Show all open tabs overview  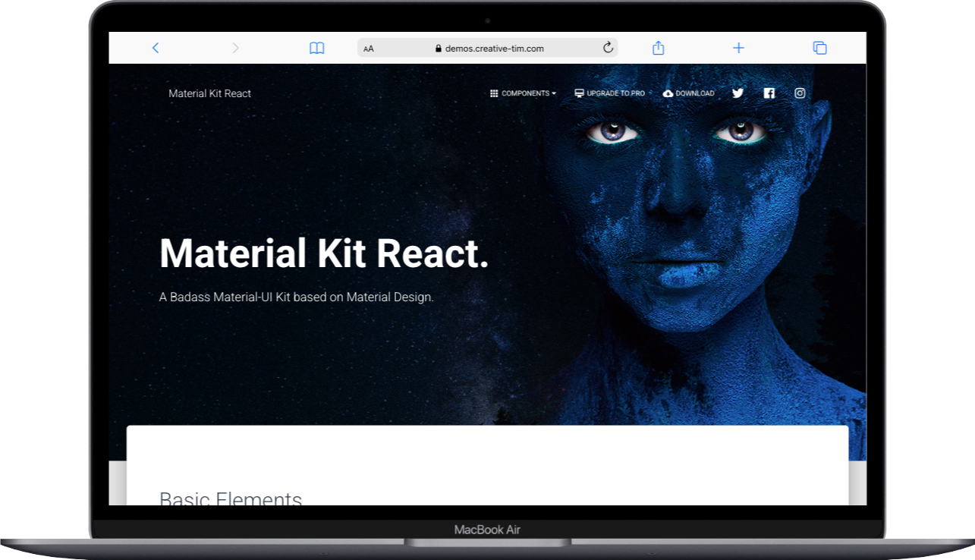click(x=819, y=47)
